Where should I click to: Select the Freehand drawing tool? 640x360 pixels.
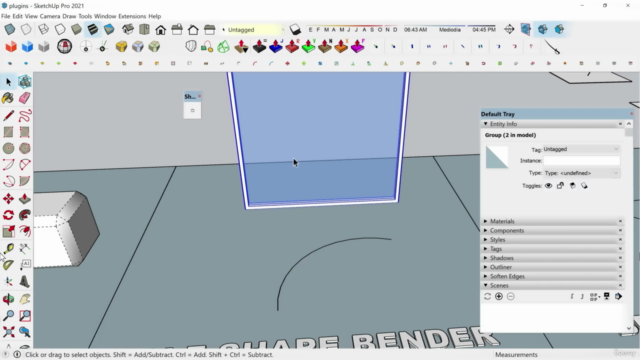click(x=24, y=116)
